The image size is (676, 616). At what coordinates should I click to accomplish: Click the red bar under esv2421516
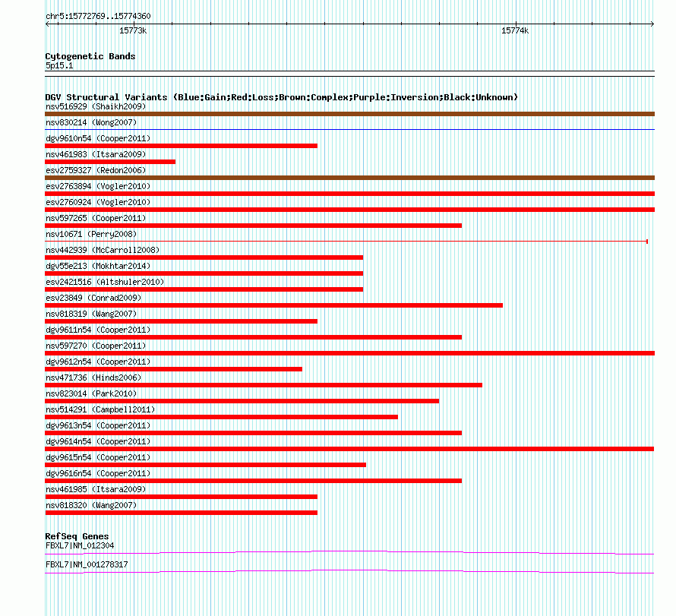204,289
